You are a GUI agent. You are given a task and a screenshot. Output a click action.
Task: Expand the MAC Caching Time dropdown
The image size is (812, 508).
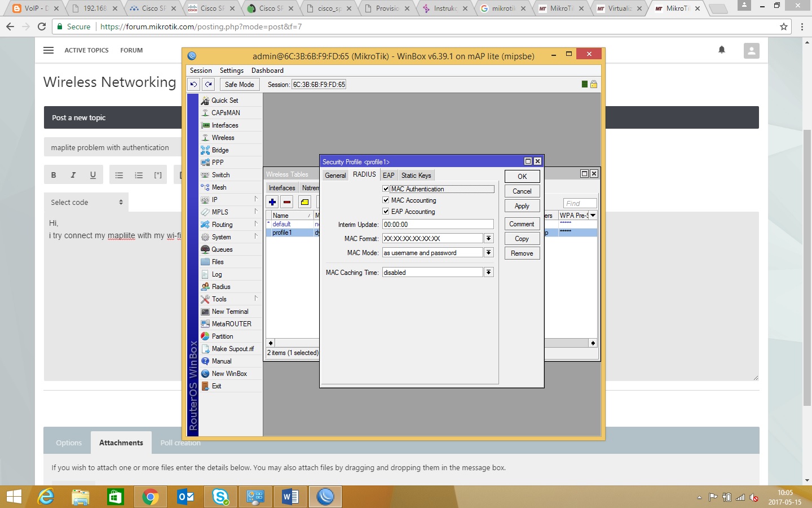(x=489, y=273)
